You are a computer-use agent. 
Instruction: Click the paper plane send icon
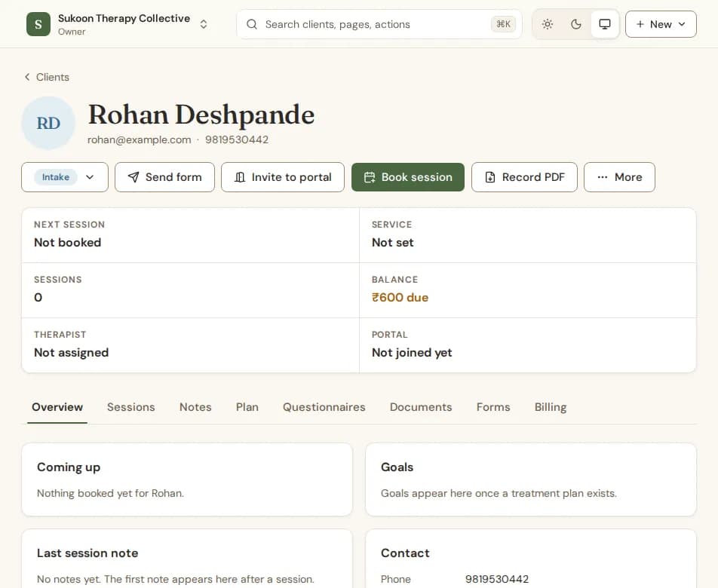133,177
